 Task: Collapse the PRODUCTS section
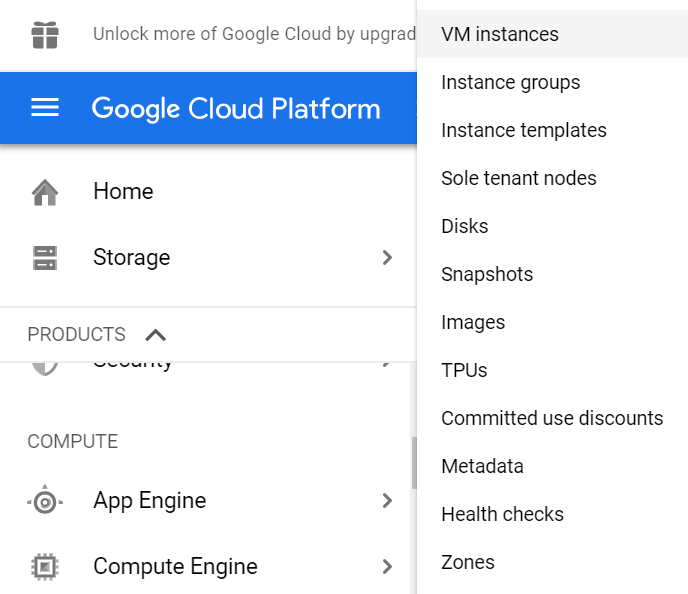155,335
